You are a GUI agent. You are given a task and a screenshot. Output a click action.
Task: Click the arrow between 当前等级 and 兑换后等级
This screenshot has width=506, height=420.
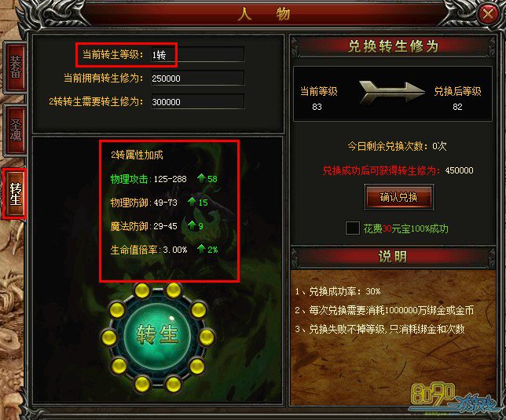pyautogui.click(x=391, y=92)
